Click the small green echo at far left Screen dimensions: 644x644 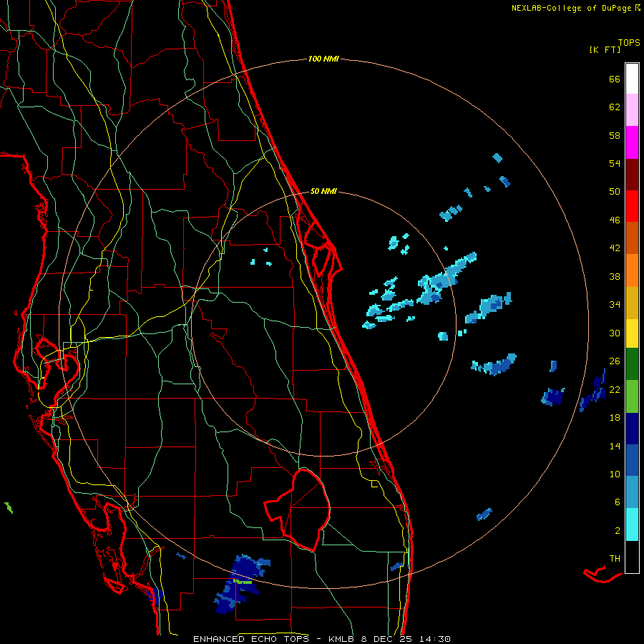(x=8, y=507)
